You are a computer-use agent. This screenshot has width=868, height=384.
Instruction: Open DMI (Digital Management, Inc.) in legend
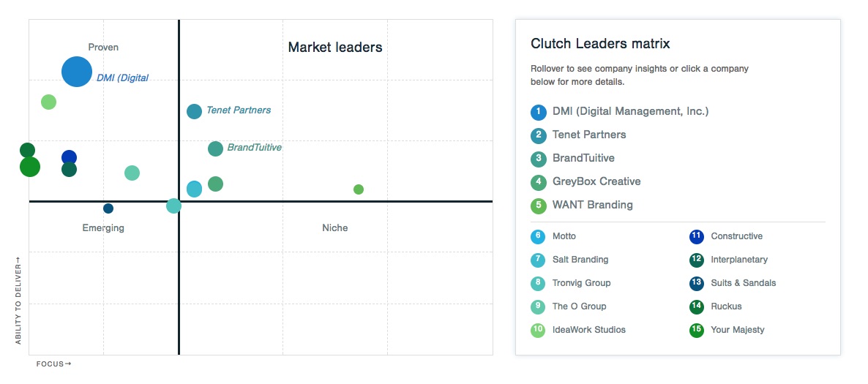click(x=630, y=111)
